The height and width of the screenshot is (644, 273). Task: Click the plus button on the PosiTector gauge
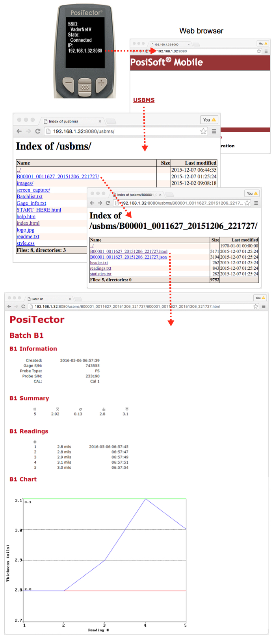click(101, 84)
